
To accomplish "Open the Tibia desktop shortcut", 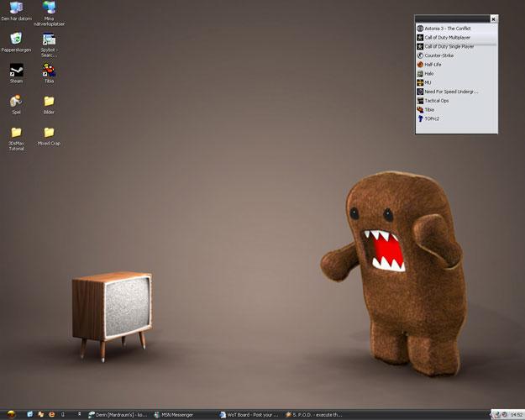I will click(49, 71).
